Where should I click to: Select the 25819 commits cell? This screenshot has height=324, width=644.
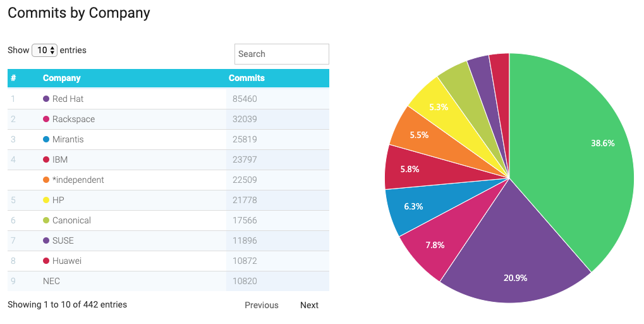(x=277, y=139)
